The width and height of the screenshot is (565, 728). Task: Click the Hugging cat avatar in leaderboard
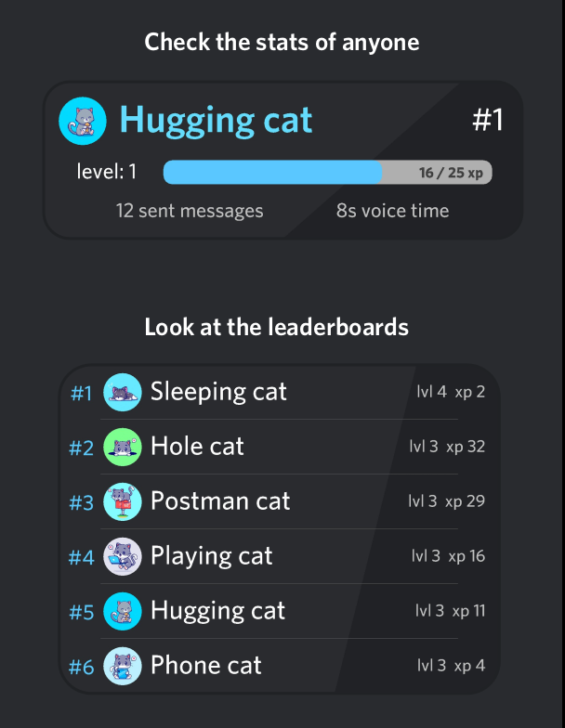pos(122,611)
